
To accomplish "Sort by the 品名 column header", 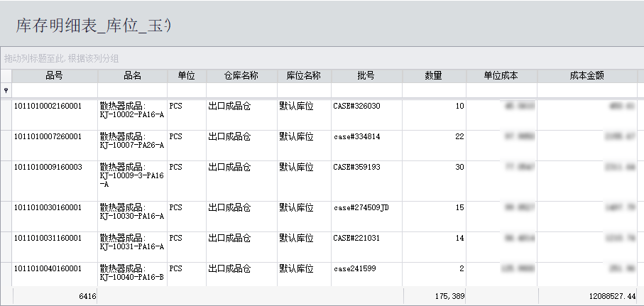I will point(132,76).
